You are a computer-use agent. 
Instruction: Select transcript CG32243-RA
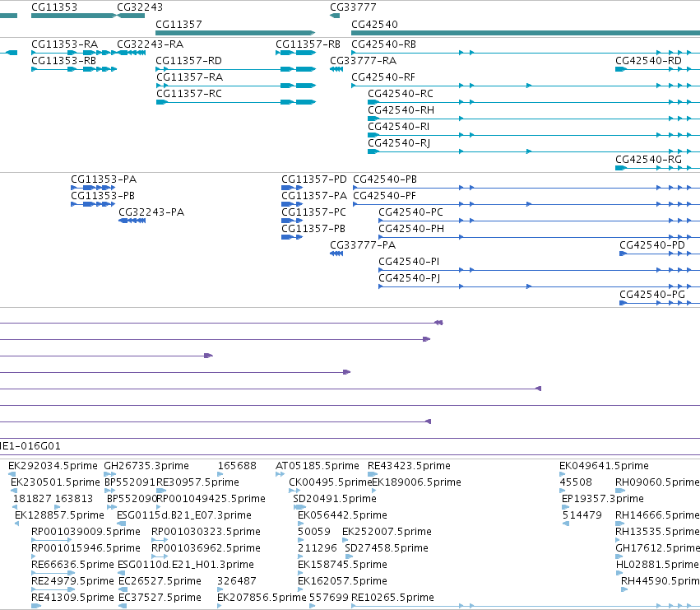150,44
